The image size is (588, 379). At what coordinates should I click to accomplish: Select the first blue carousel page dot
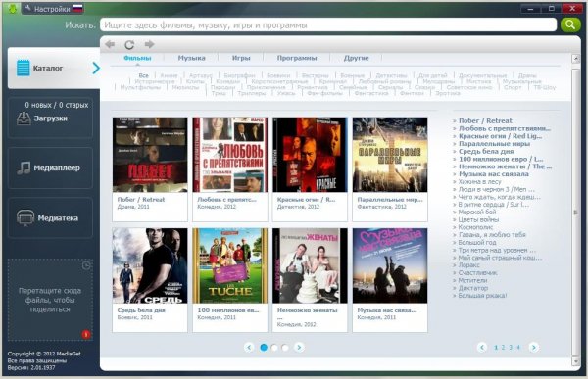(264, 348)
